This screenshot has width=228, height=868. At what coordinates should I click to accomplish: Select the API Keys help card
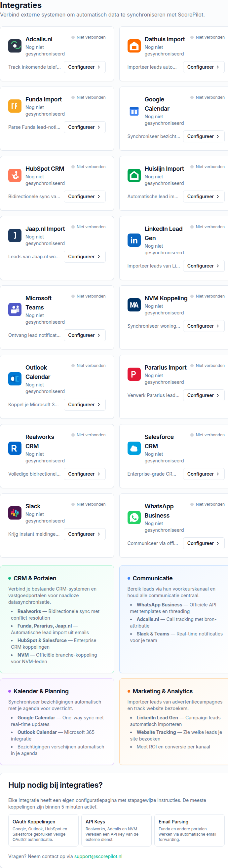click(116, 830)
